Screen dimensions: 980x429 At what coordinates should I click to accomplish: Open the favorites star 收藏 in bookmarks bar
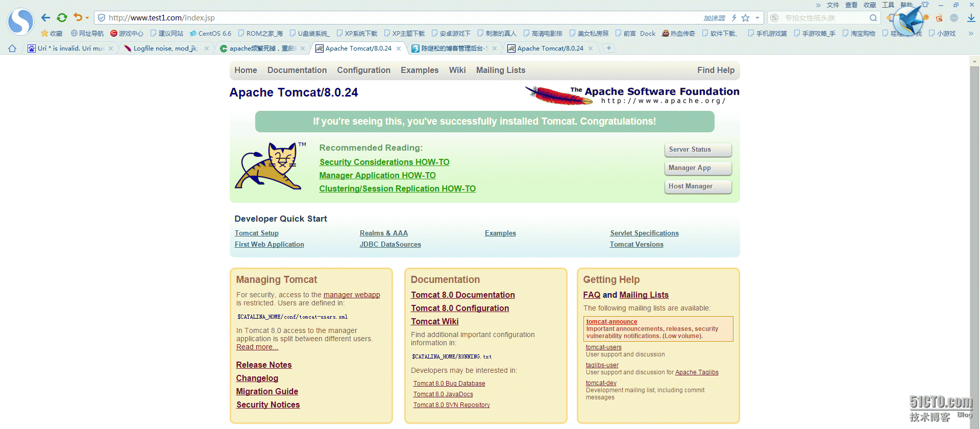click(52, 34)
